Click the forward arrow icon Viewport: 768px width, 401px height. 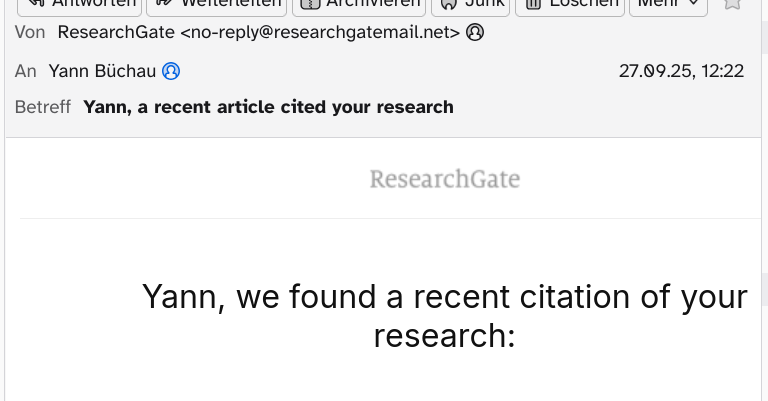coord(164,5)
